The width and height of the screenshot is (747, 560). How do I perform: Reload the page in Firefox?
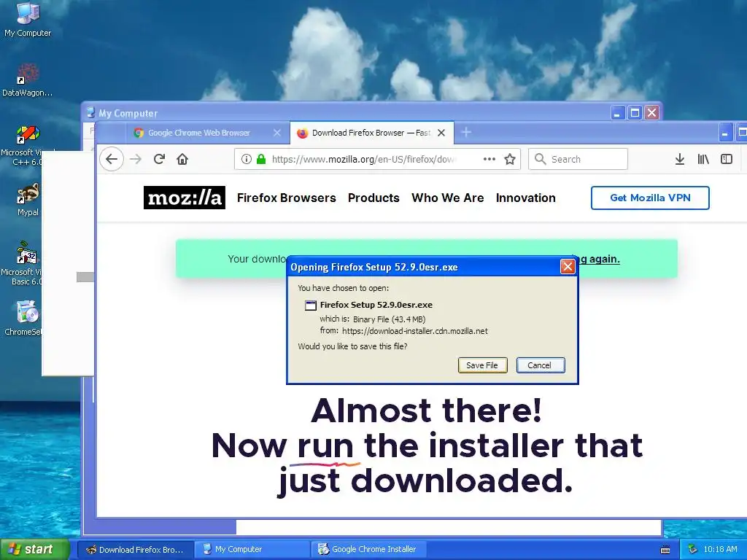(159, 159)
